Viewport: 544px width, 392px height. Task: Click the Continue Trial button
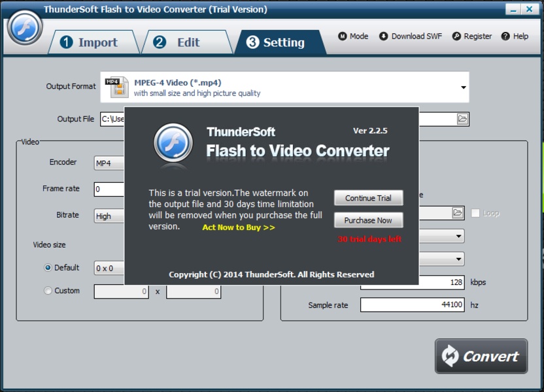369,198
